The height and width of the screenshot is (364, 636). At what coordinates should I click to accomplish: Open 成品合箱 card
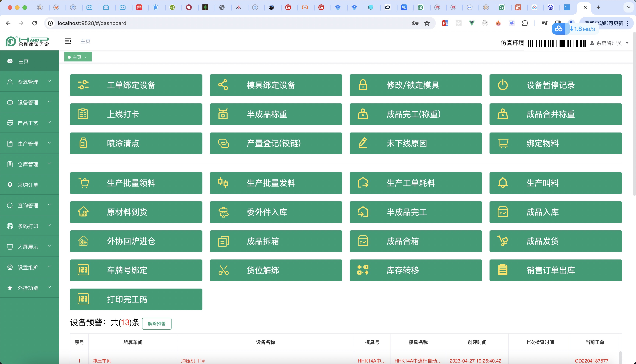[x=416, y=241]
